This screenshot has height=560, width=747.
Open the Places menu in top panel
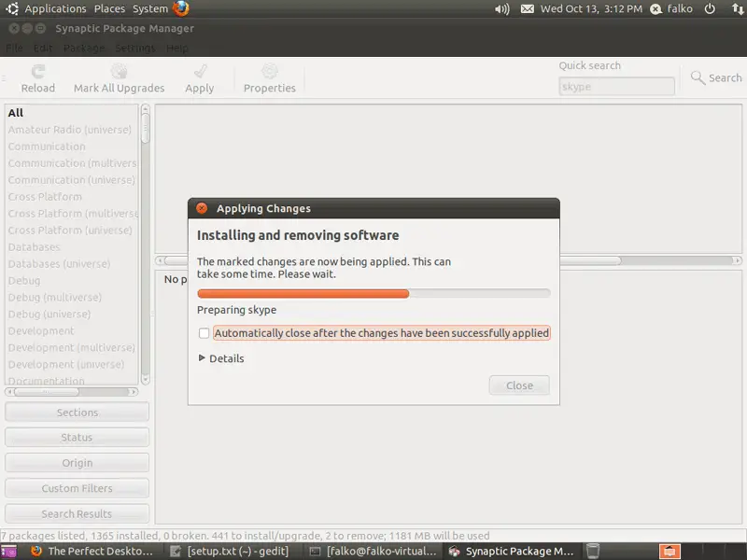109,8
